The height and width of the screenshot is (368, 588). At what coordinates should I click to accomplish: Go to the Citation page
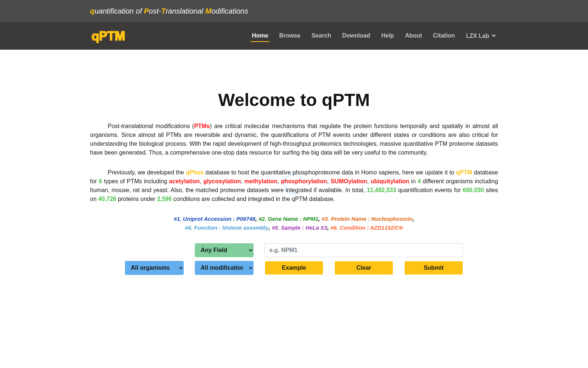pos(444,36)
